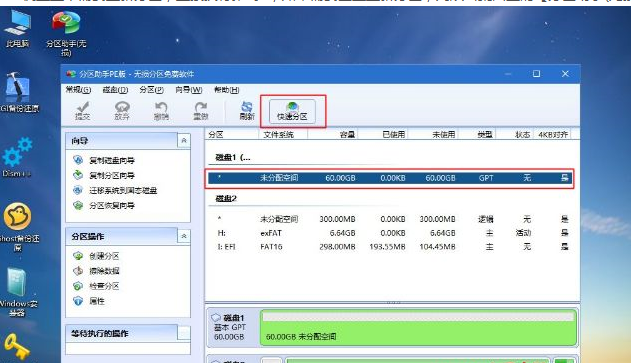This screenshot has height=363, width=631.
Task: Open 迁移系统到固态磁盘 wizard
Action: pyautogui.click(x=123, y=190)
